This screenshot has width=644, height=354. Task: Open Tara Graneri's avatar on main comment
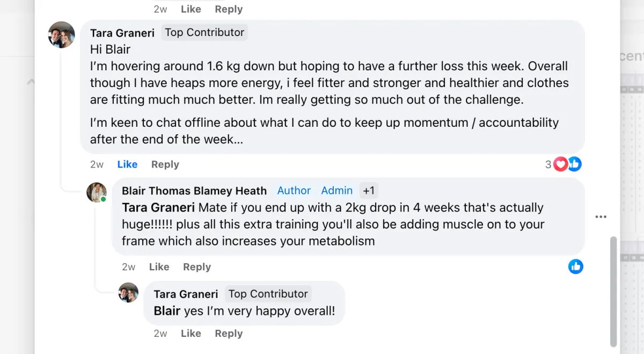coord(62,35)
